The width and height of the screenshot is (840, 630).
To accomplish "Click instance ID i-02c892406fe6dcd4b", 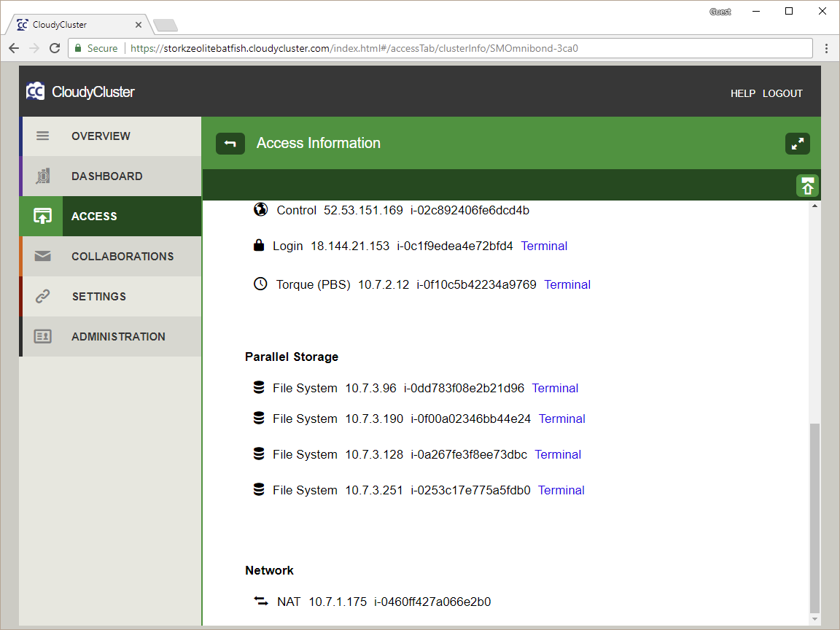I will click(470, 210).
